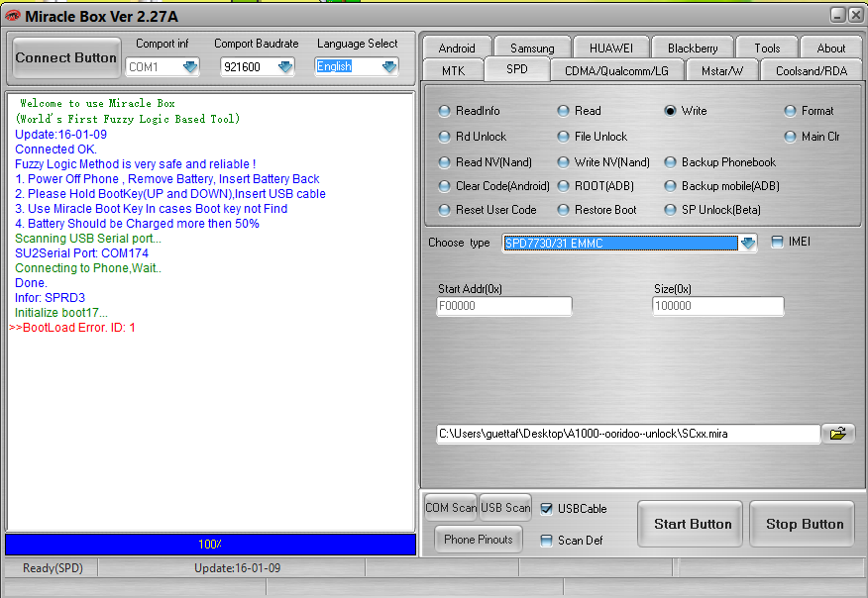Image resolution: width=868 pixels, height=598 pixels.
Task: Switch to the Samsung tab
Action: tap(532, 49)
